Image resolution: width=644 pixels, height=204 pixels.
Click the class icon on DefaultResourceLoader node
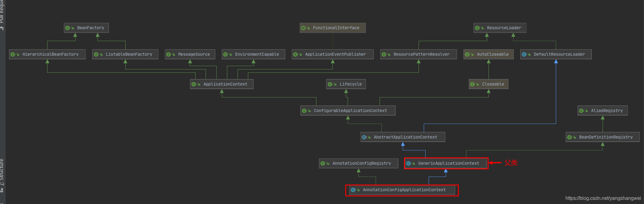pyautogui.click(x=524, y=55)
